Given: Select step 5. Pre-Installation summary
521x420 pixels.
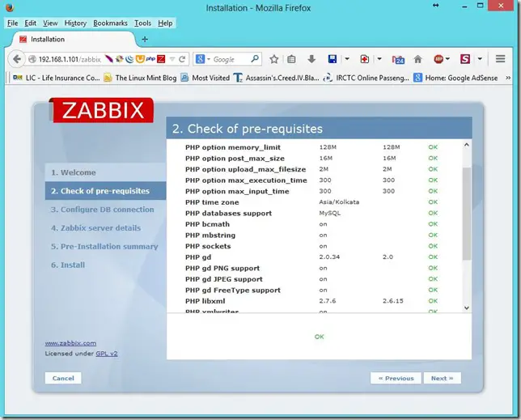Looking at the screenshot, I should [x=104, y=247].
